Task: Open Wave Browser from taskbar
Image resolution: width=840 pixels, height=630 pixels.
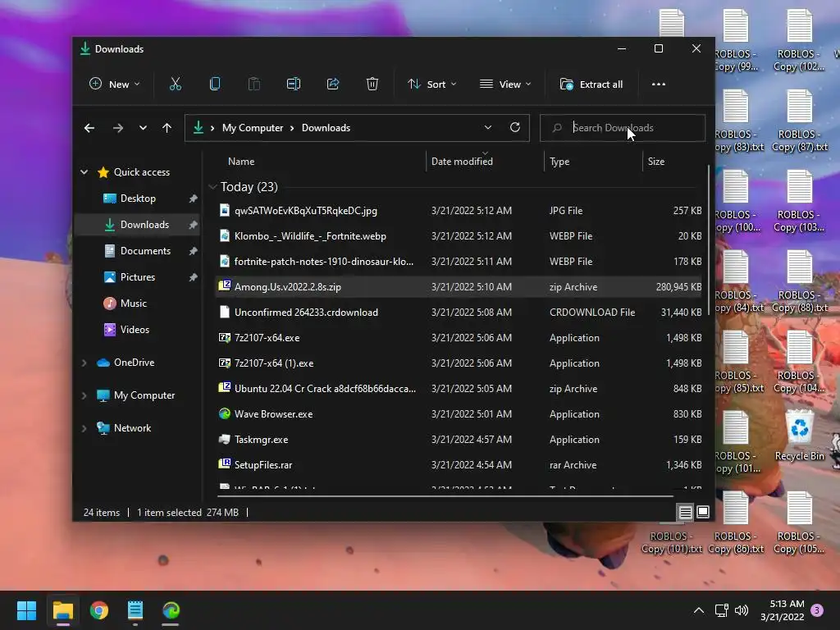Action: 171,610
